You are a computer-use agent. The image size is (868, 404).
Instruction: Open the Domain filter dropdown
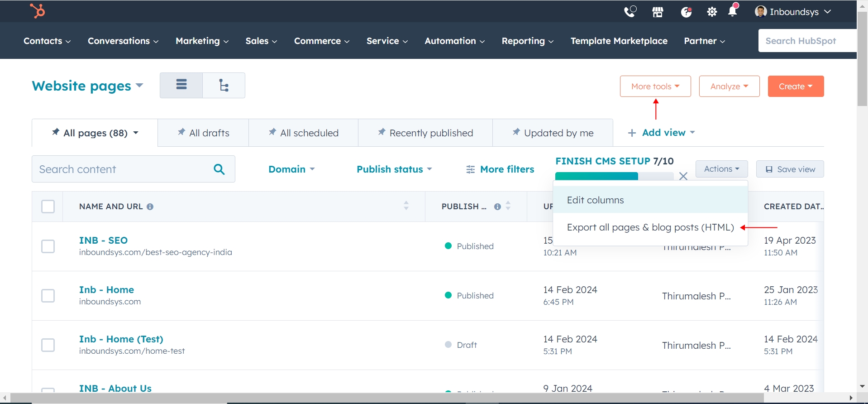pos(291,169)
